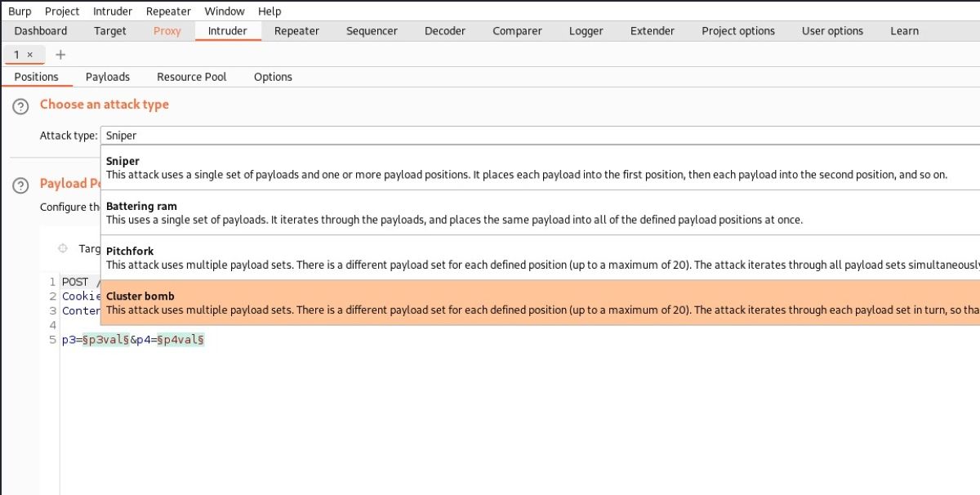Open the User options tab
The height and width of the screenshot is (495, 980).
(x=832, y=31)
